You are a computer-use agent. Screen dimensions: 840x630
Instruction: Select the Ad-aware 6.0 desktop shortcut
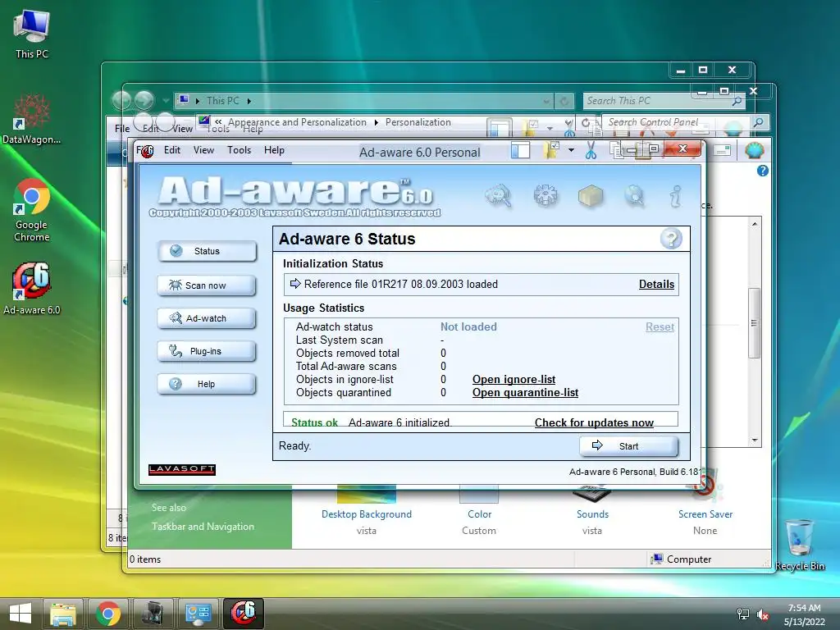tap(32, 288)
